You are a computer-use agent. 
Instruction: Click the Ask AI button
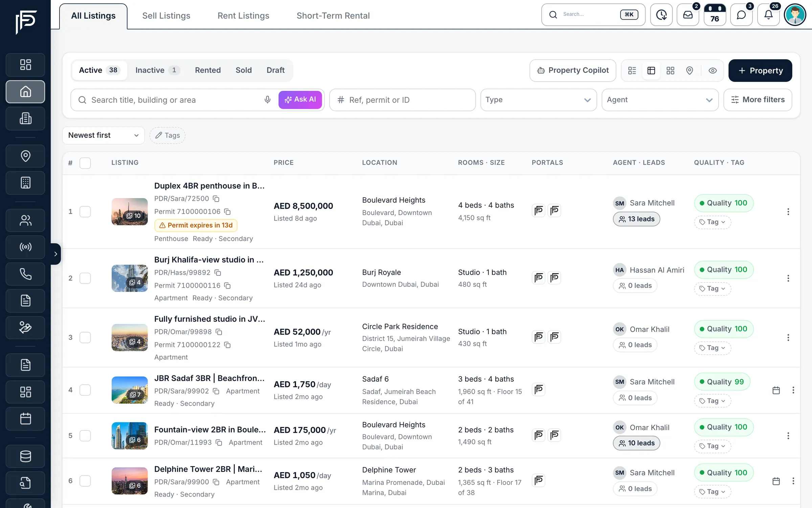(300, 100)
